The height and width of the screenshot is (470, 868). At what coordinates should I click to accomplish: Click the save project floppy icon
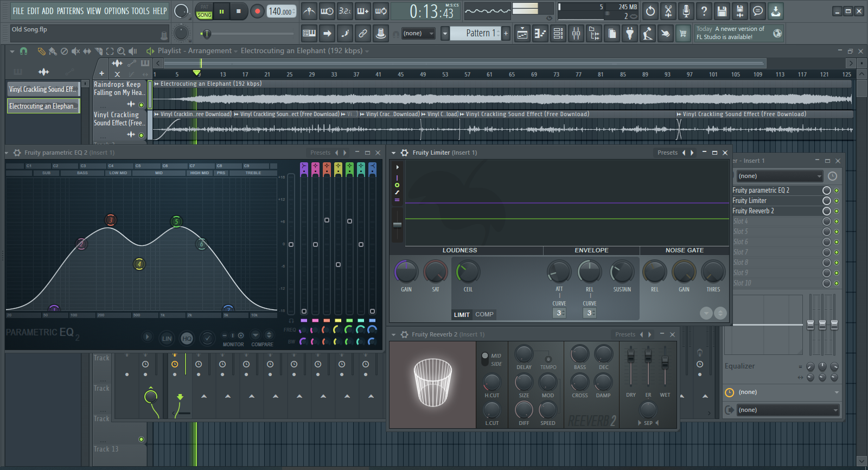722,11
